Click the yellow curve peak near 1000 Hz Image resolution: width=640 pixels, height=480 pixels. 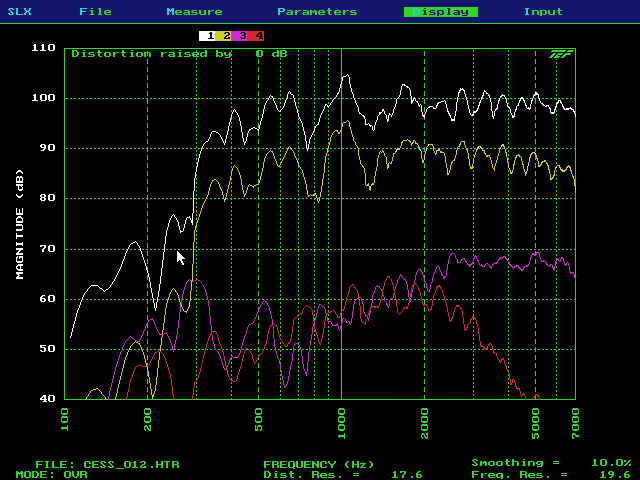tap(347, 121)
